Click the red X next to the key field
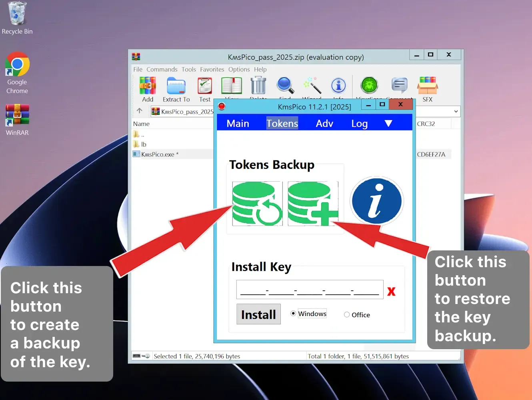Viewport: 532px width, 400px height. (x=391, y=291)
